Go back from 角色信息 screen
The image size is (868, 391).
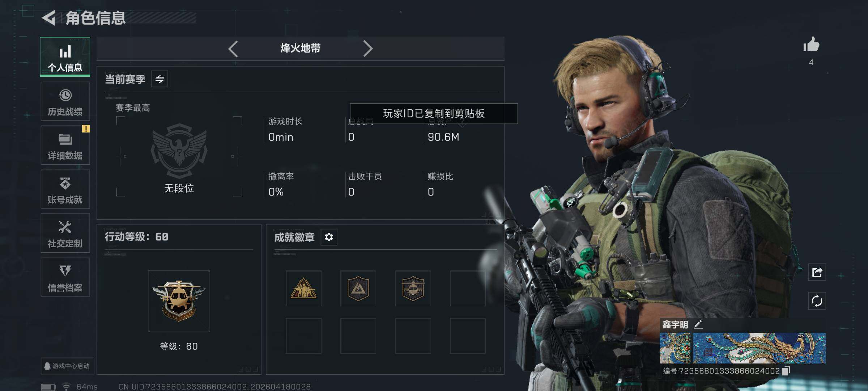48,18
